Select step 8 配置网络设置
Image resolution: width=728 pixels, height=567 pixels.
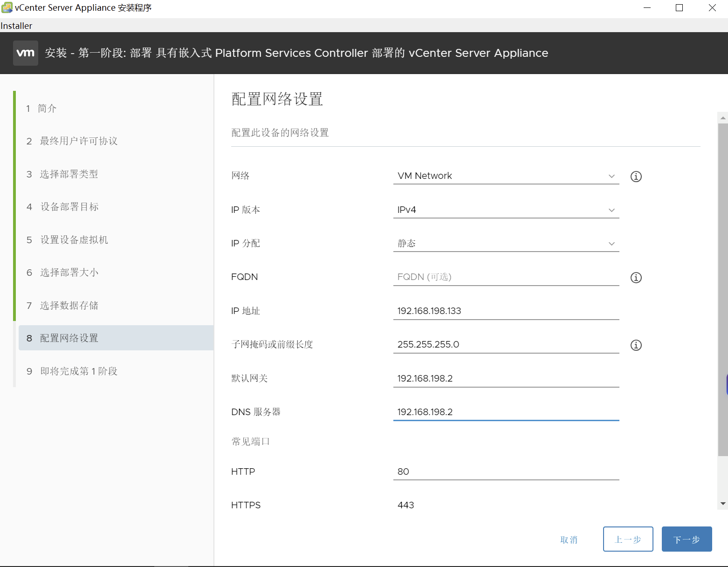[116, 338]
